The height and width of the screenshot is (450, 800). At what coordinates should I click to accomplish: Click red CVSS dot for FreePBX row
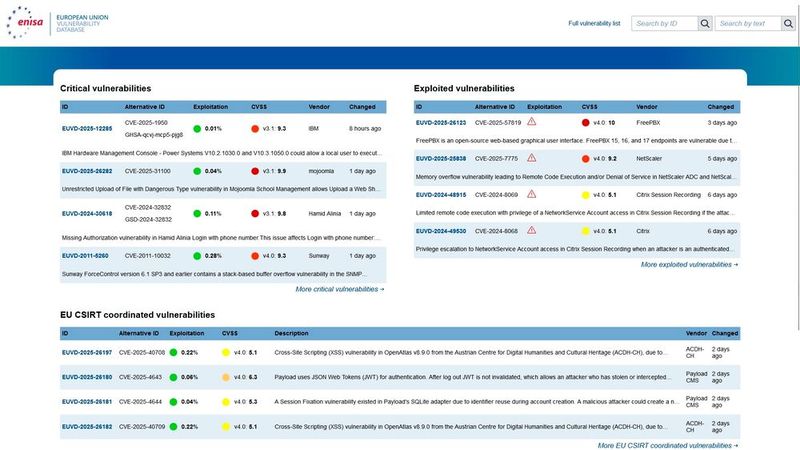tap(586, 122)
